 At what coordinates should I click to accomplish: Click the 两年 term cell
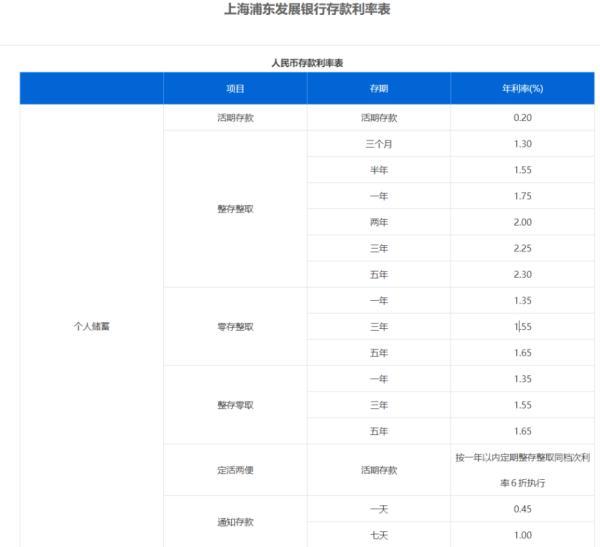point(378,222)
